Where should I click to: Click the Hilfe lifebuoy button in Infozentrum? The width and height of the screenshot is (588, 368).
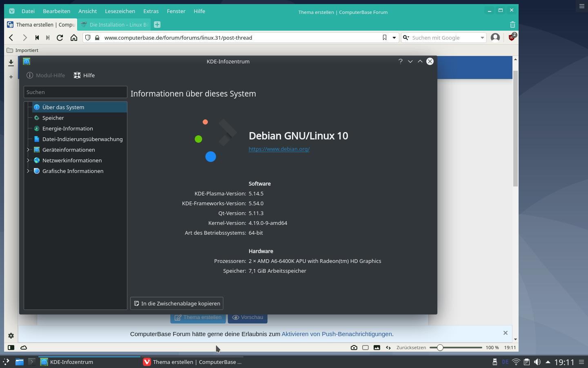(84, 75)
